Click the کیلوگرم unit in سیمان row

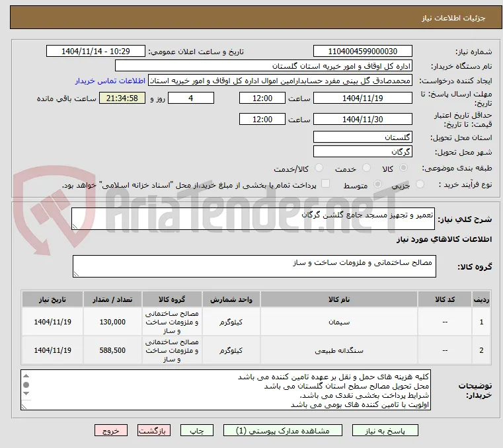231,322
